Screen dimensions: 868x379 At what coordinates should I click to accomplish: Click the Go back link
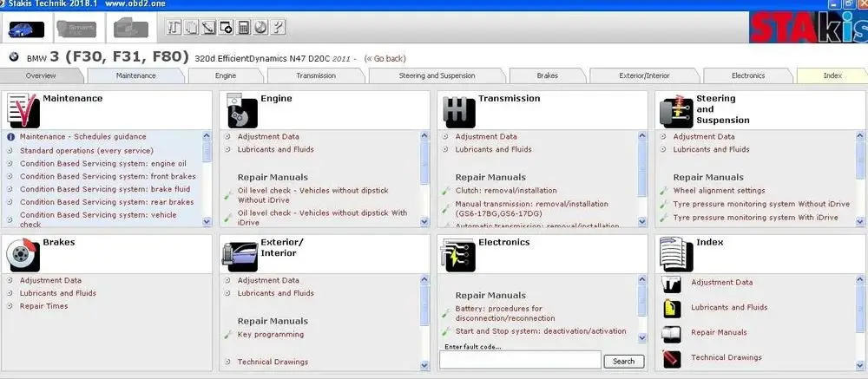point(385,59)
